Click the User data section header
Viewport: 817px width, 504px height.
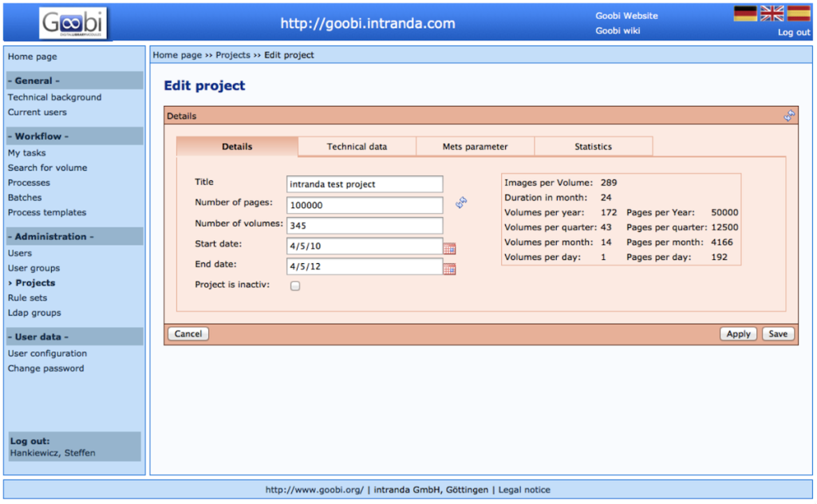[74, 337]
